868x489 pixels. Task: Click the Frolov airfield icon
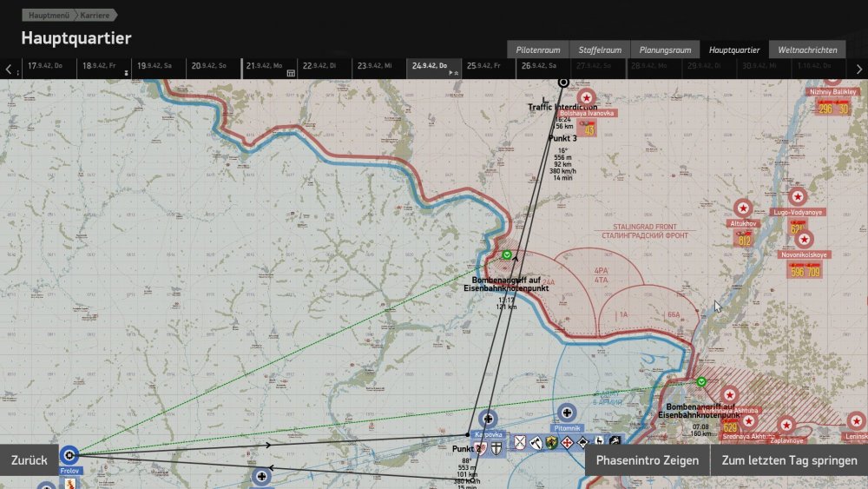[x=69, y=454]
